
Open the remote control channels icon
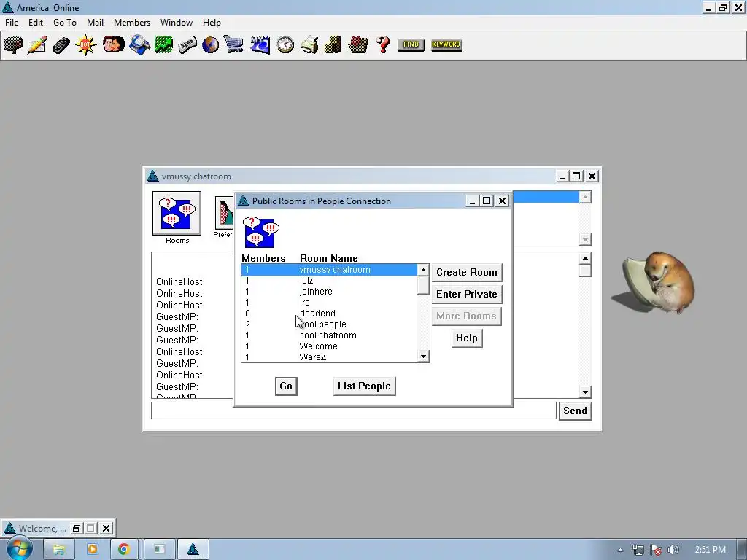pyautogui.click(x=61, y=44)
